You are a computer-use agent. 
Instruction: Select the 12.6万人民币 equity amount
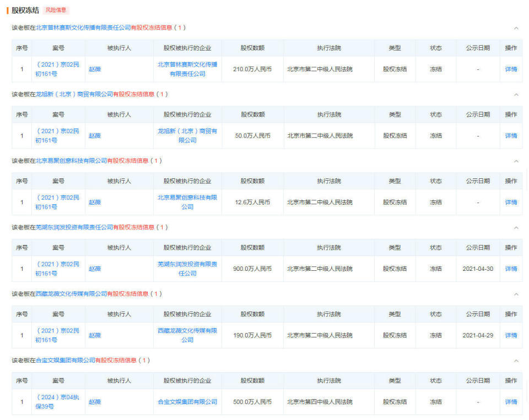(x=252, y=202)
